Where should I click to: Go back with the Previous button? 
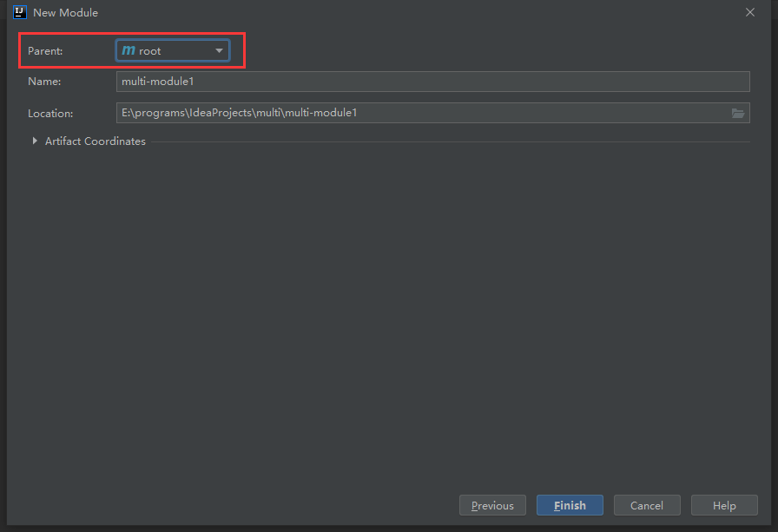click(x=492, y=505)
